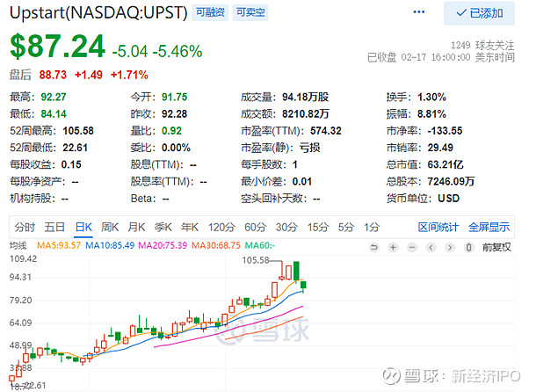
Task: Click the 换手 value 1.30%
Action: click(431, 98)
